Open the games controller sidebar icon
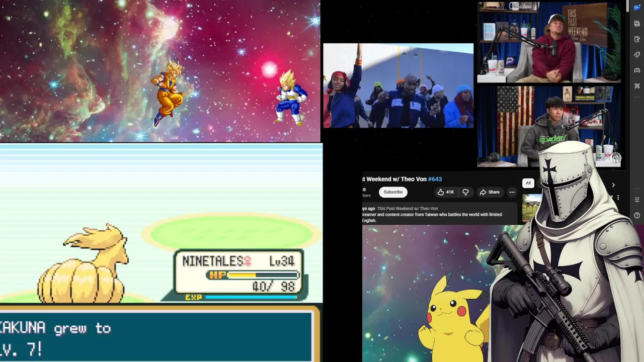This screenshot has width=644, height=362. pyautogui.click(x=637, y=70)
